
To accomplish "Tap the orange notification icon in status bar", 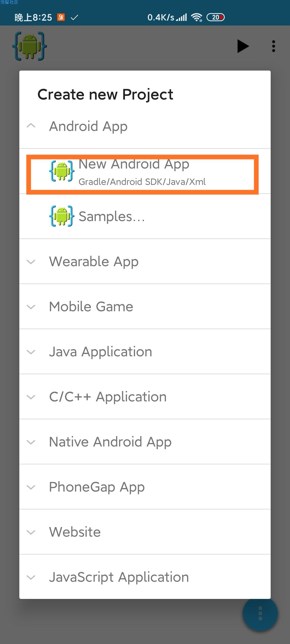I will click(61, 17).
